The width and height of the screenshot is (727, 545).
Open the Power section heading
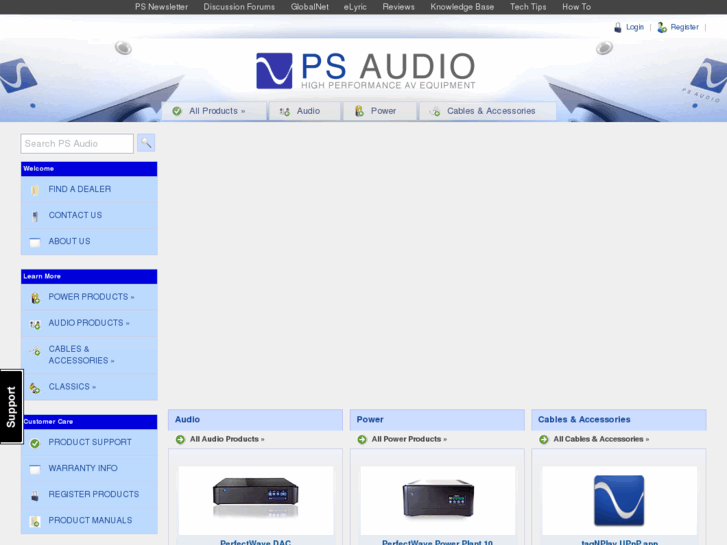coord(370,419)
